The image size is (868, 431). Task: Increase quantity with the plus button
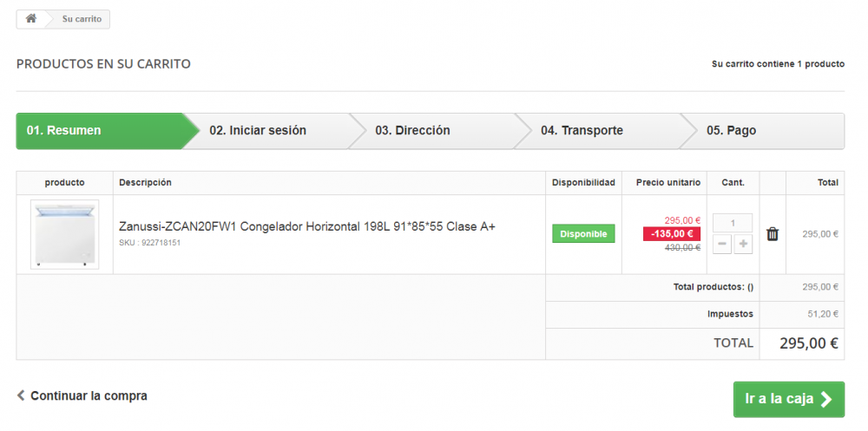743,245
